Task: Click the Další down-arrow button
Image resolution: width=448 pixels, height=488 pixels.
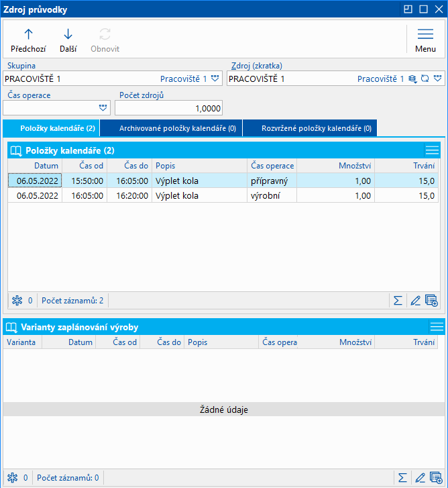Action: [68, 40]
